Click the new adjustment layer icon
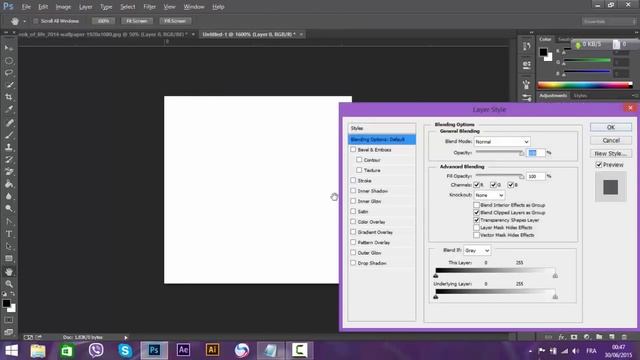The width and height of the screenshot is (640, 360). coord(587,337)
